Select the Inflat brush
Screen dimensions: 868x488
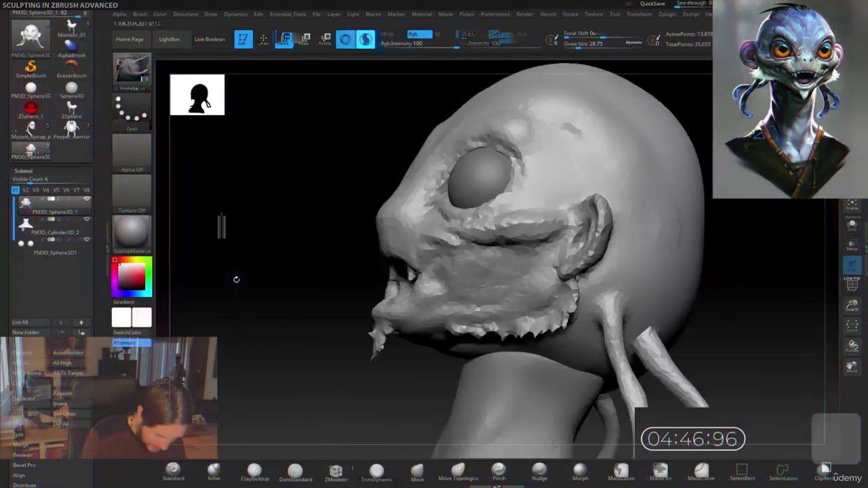point(214,472)
